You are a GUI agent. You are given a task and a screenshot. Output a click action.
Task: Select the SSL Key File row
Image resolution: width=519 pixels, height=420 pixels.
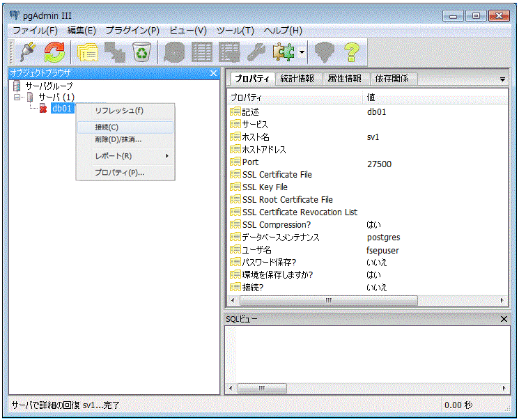368,187
